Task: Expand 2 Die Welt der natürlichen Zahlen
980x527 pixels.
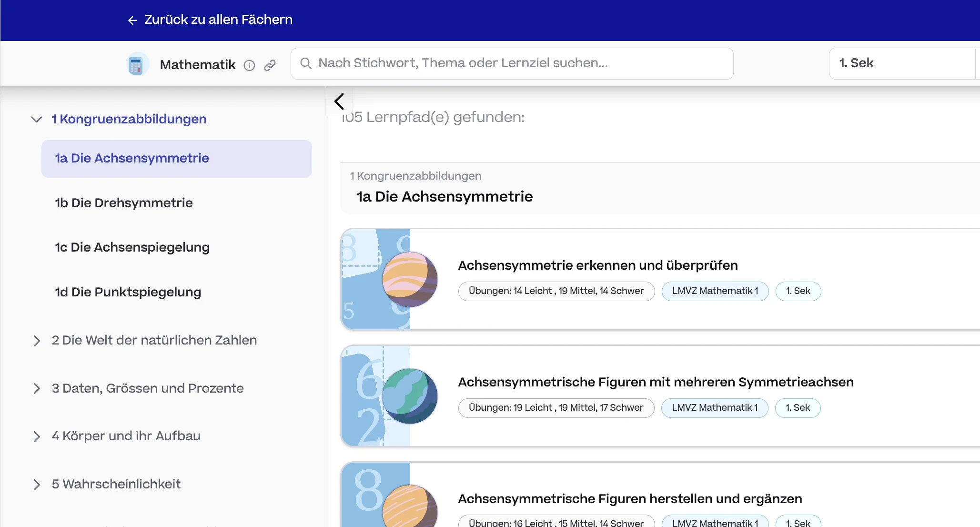Action: click(37, 341)
